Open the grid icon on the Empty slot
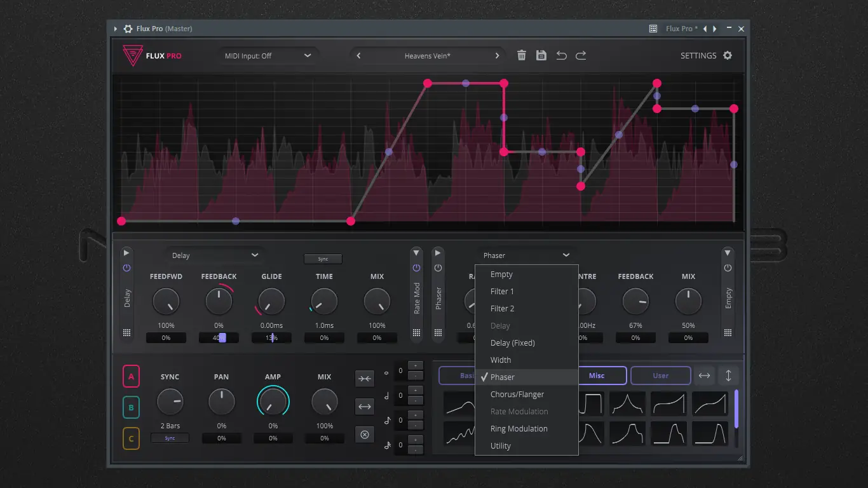 tap(728, 332)
